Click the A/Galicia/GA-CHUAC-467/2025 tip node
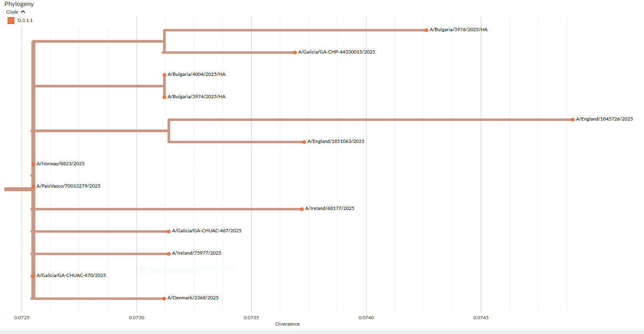The width and height of the screenshot is (644, 334). tap(169, 231)
